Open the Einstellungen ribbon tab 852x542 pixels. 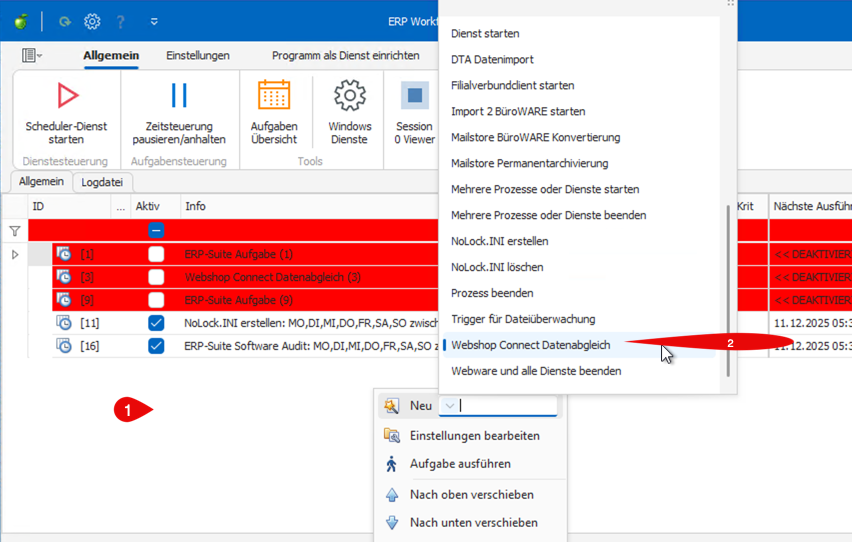pyautogui.click(x=198, y=56)
